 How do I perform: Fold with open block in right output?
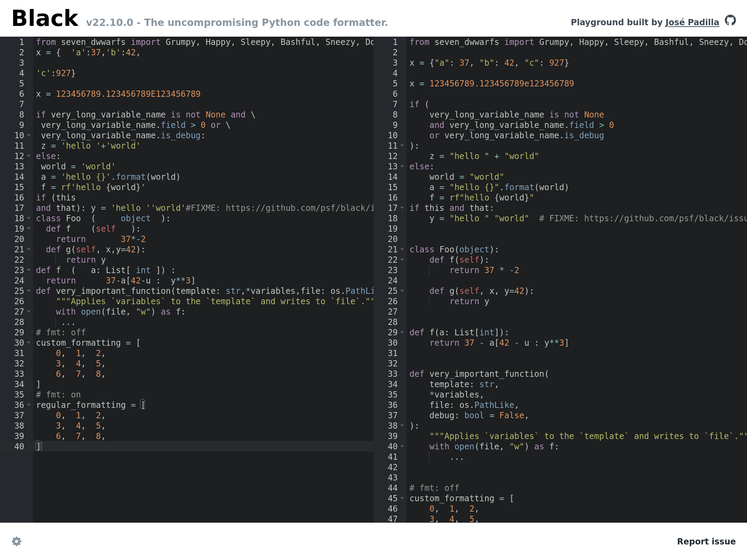tap(402, 447)
